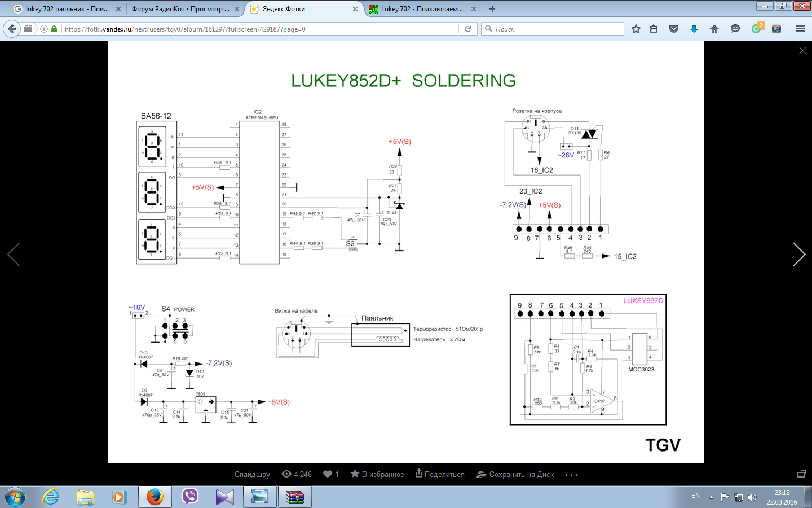Reload the page using the refresh icon
The image size is (812, 508).
[x=467, y=29]
